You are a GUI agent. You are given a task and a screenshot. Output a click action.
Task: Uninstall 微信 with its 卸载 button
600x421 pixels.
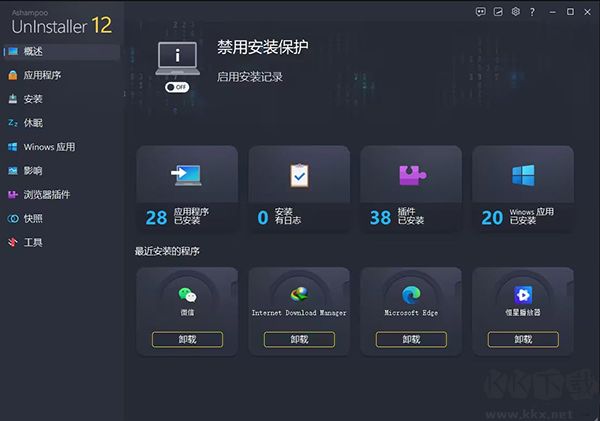(x=187, y=339)
